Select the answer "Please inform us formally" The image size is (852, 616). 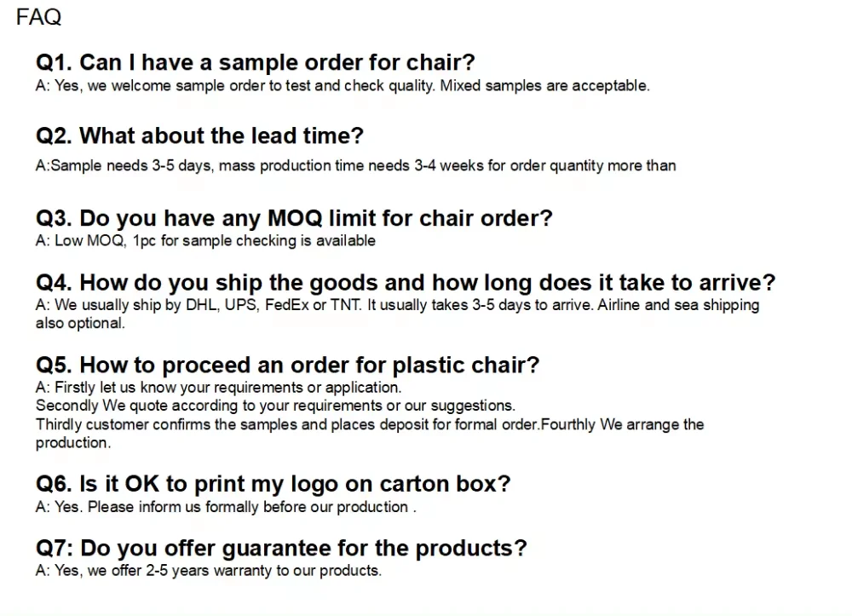point(225,507)
